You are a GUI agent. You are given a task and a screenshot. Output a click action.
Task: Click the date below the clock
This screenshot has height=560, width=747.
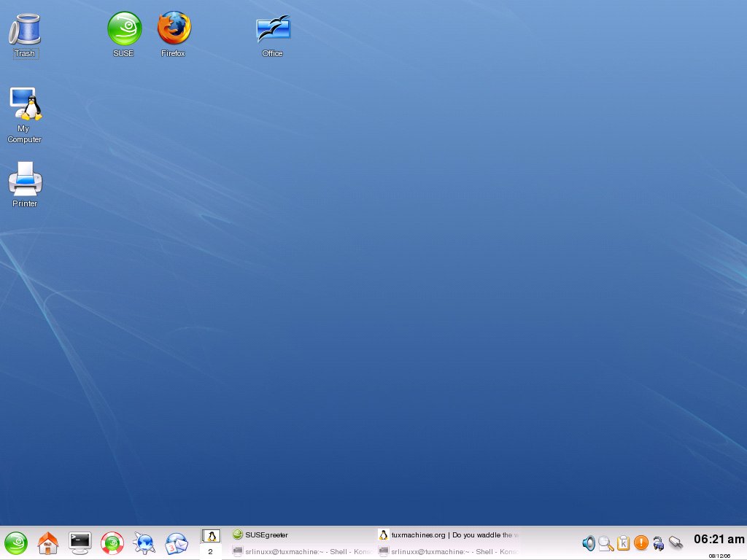(x=719, y=556)
